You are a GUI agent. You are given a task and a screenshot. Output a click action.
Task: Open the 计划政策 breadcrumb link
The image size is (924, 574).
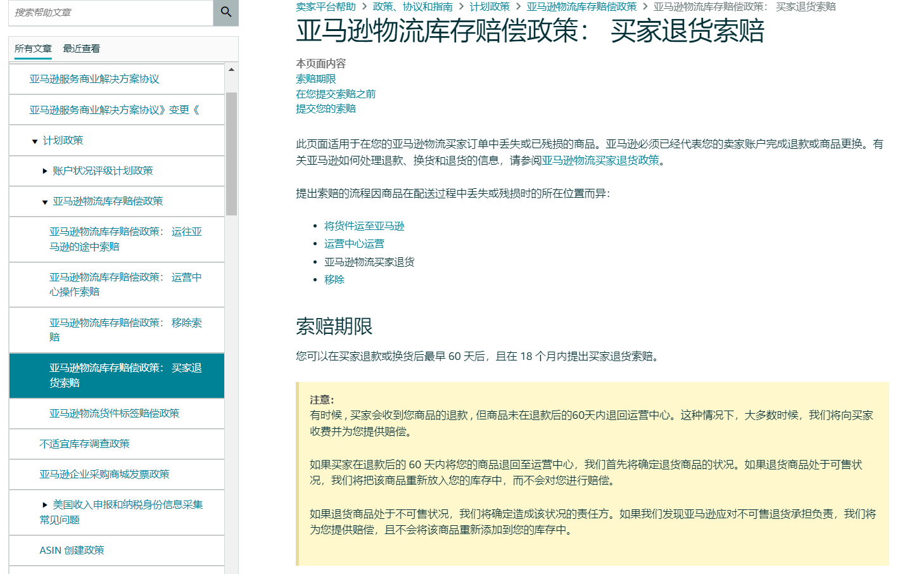489,7
